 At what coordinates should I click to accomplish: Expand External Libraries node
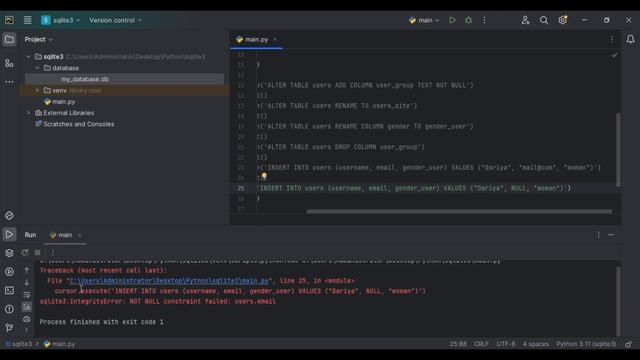pyautogui.click(x=28, y=113)
